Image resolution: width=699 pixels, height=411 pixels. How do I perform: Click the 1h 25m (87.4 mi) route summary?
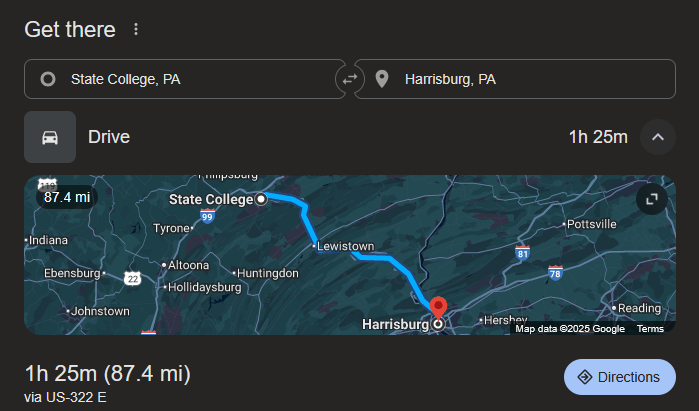107,374
